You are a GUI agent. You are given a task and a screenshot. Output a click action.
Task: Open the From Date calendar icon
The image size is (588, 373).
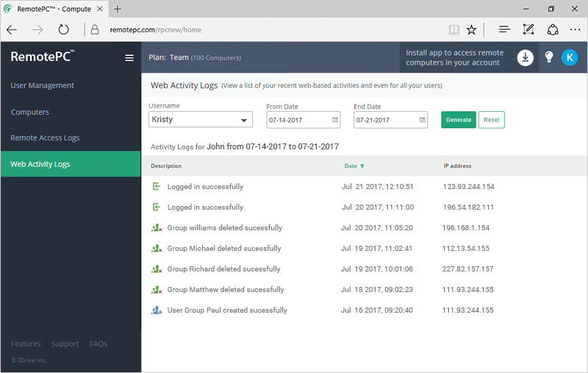click(335, 120)
